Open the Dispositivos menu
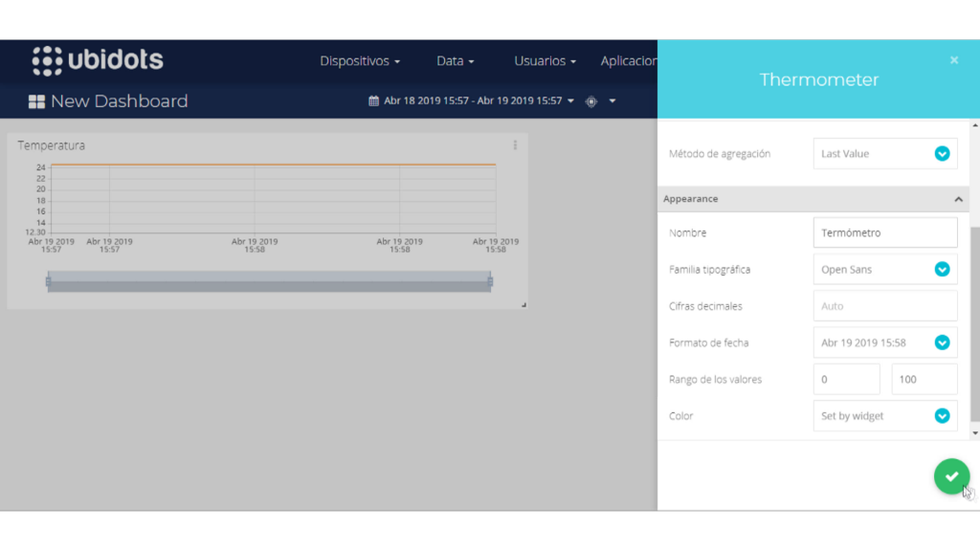The height and width of the screenshot is (551, 980). pyautogui.click(x=360, y=61)
